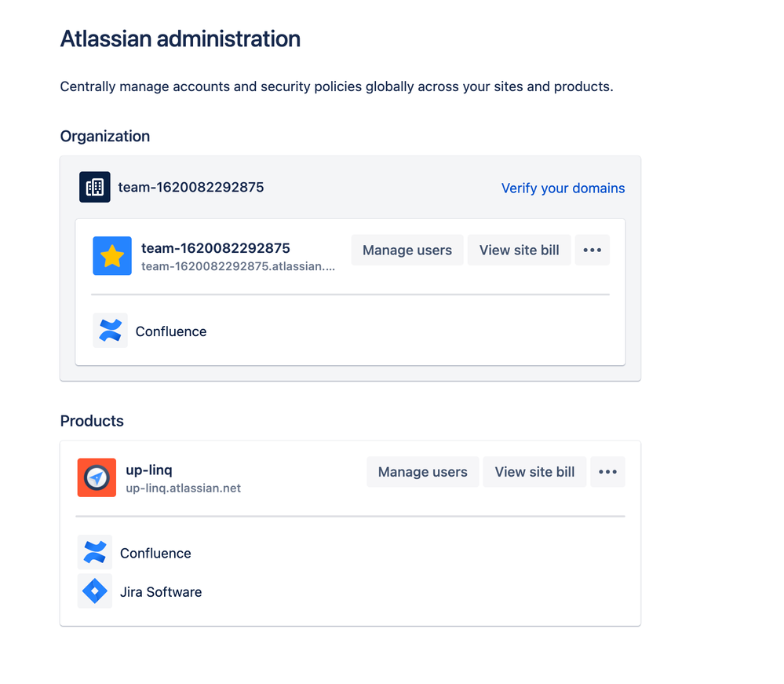Click the bold team-1620082292875 site name
This screenshot has height=684, width=784.
point(216,248)
